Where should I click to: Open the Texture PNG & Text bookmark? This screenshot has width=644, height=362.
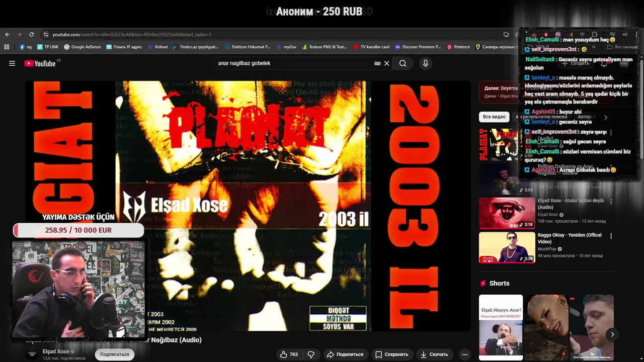[x=325, y=47]
